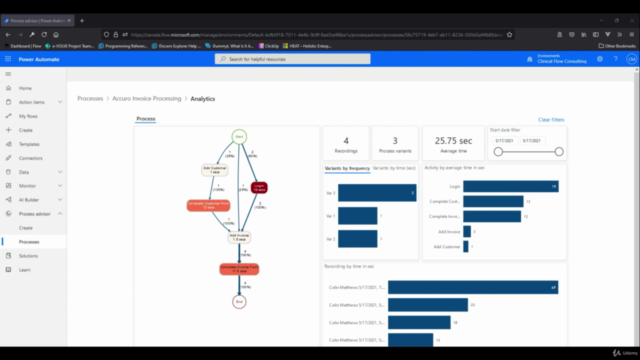
Task: Expand the Monitor section chevron
Action: tap(60, 186)
